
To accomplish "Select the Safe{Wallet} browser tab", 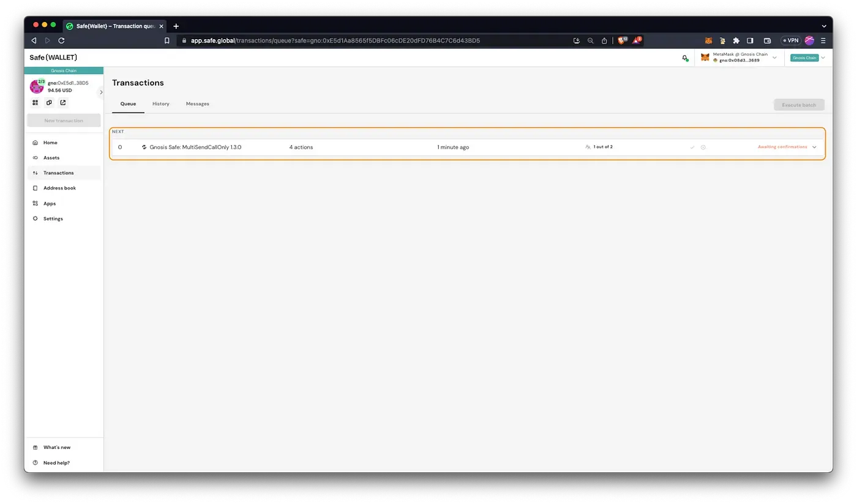I will [x=114, y=26].
